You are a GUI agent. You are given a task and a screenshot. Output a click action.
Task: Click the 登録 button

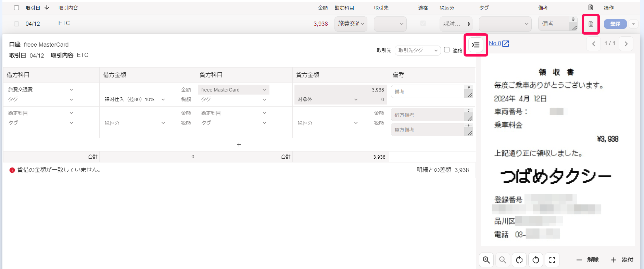[x=615, y=24]
